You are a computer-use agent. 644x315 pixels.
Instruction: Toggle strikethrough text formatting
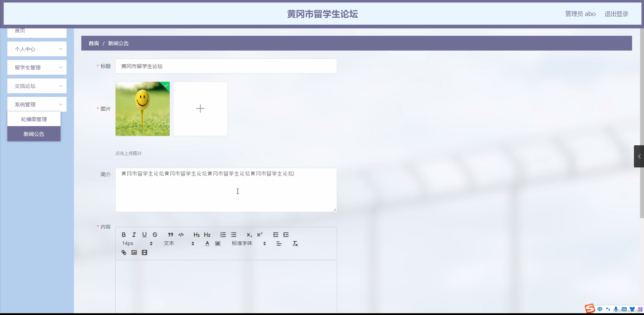(155, 235)
